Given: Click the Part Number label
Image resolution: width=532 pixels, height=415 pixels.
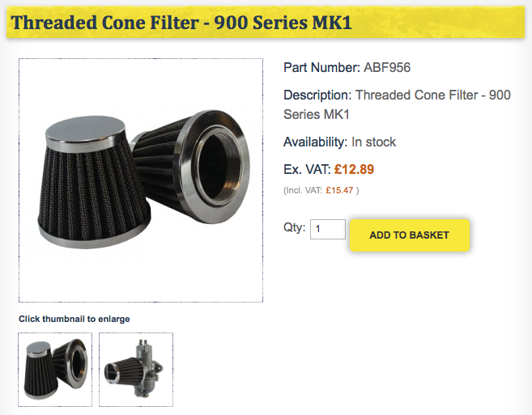Looking at the screenshot, I should [321, 67].
